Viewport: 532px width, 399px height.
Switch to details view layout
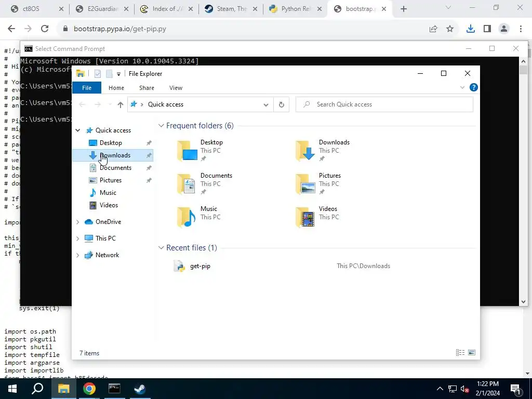(460, 353)
